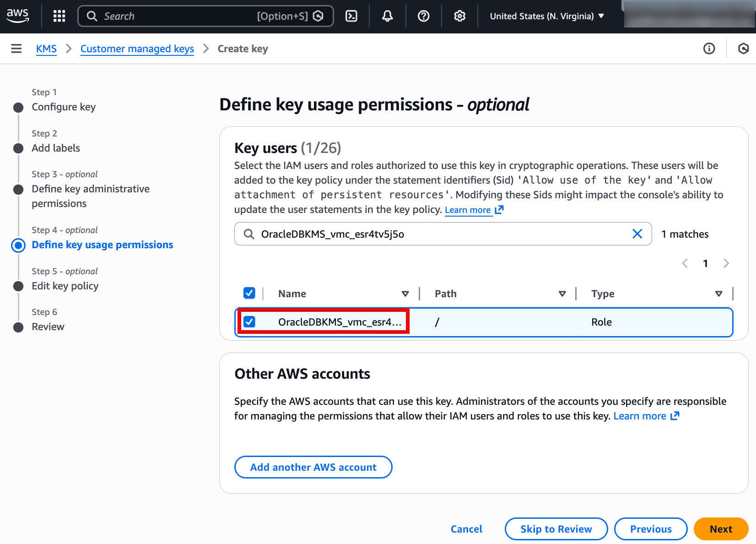Viewport: 756px width, 544px height.
Task: Open Step 1 Configure key
Action: pos(64,107)
